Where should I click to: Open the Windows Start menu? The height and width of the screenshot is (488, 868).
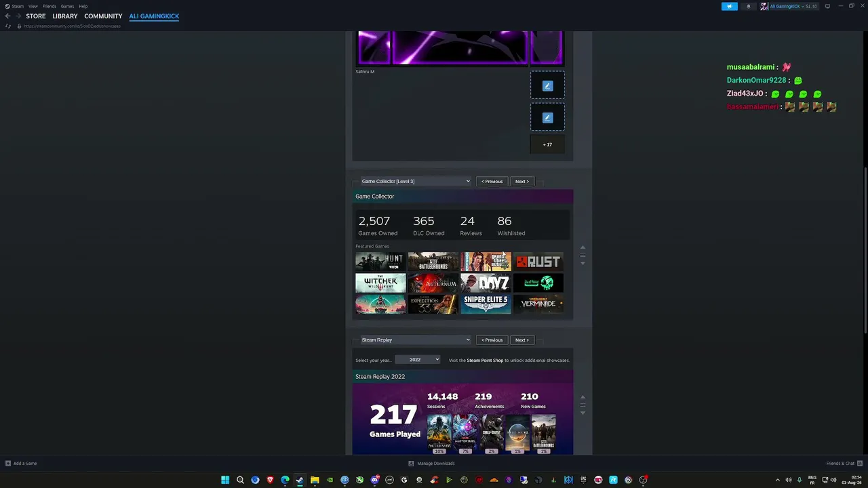coord(225,480)
